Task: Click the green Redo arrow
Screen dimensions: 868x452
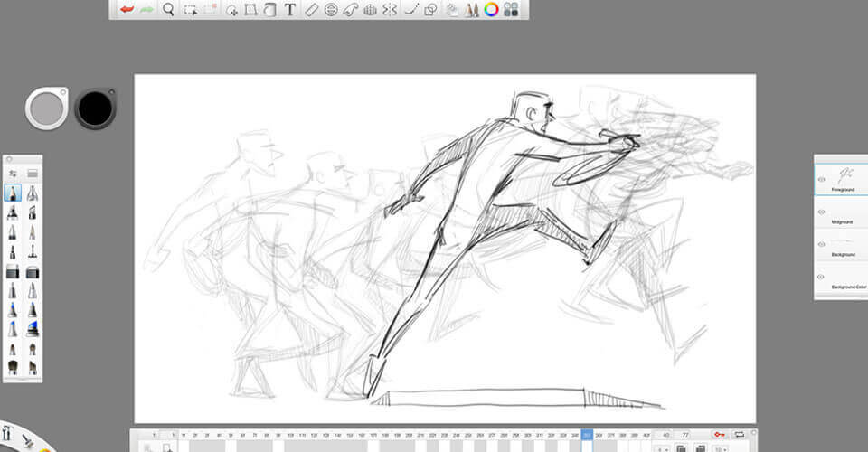Action: tap(146, 10)
